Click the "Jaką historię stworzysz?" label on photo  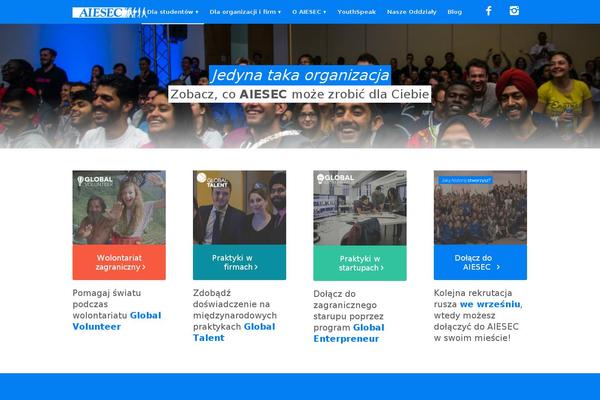465,180
